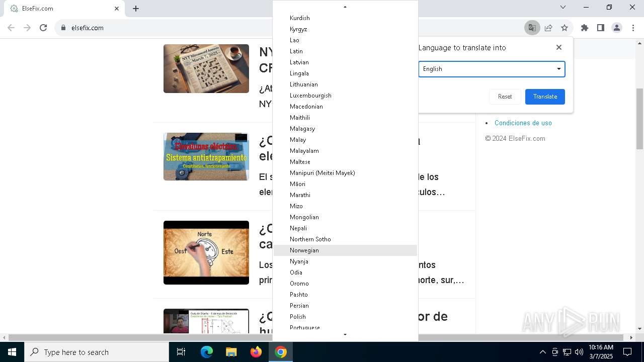This screenshot has height=362, width=644.
Task: Click the taskbar search box
Action: click(97, 352)
